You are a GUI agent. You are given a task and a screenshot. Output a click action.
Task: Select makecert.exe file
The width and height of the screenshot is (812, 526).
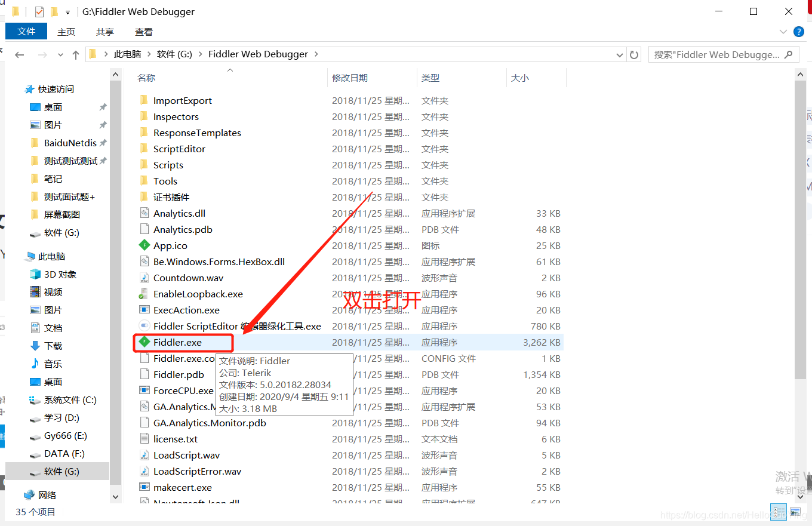point(182,487)
